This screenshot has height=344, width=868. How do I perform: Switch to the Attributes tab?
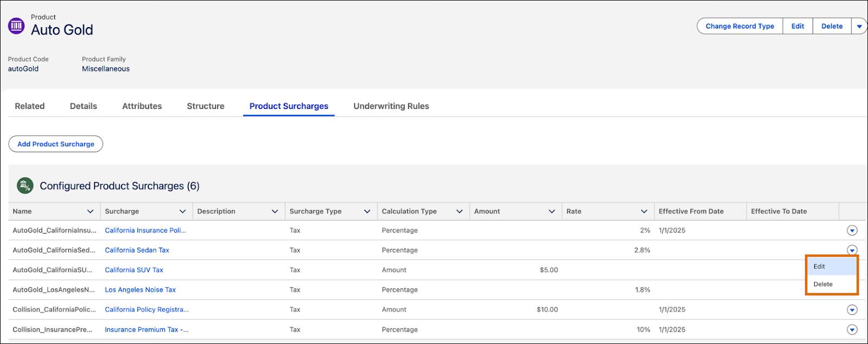[x=142, y=106]
